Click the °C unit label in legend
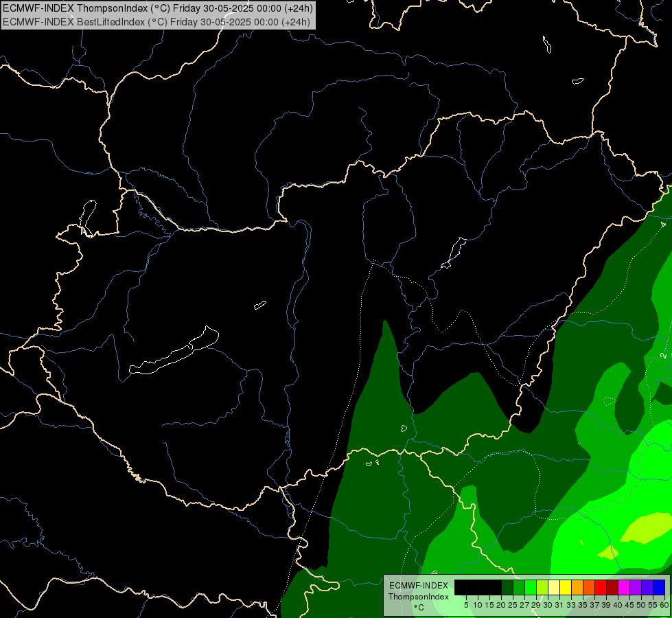This screenshot has width=672, height=618. tap(419, 608)
